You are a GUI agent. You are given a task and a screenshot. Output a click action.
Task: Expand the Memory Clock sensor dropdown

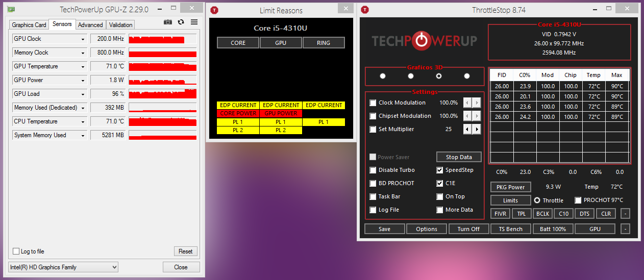click(83, 53)
